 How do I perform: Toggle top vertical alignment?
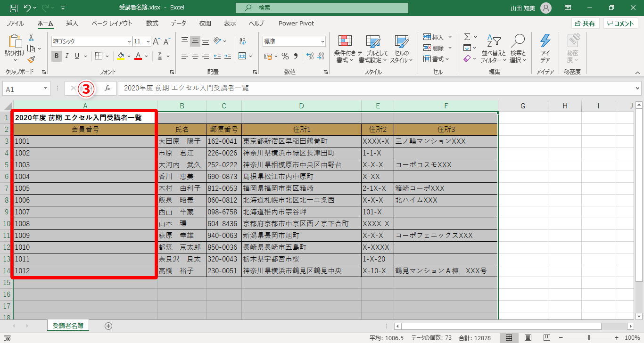click(185, 41)
